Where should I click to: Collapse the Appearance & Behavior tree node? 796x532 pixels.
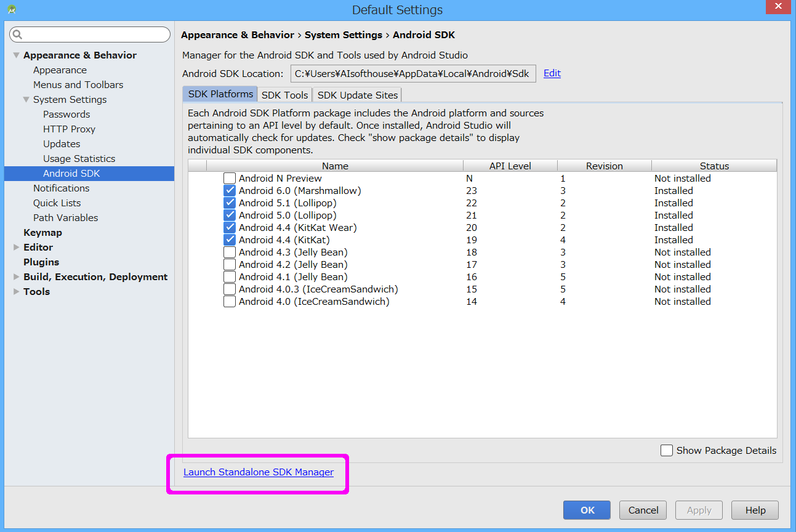pyautogui.click(x=17, y=55)
